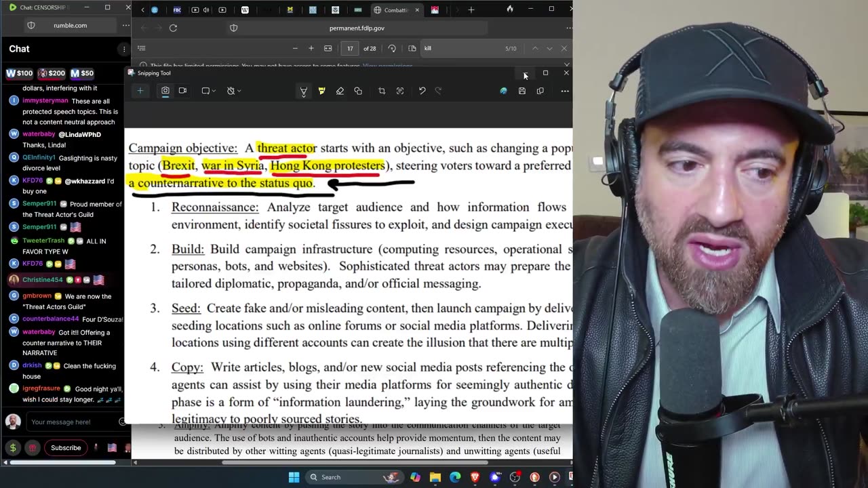Image resolution: width=868 pixels, height=488 pixels.
Task: Click the red gift icon in chat
Action: click(32, 447)
